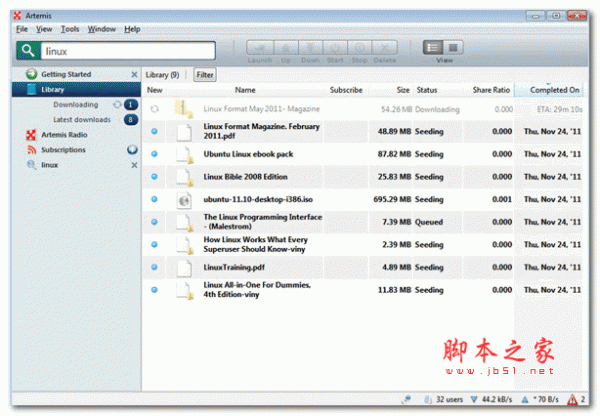The width and height of the screenshot is (600, 416).
Task: Switch to list view mode
Action: point(433,47)
